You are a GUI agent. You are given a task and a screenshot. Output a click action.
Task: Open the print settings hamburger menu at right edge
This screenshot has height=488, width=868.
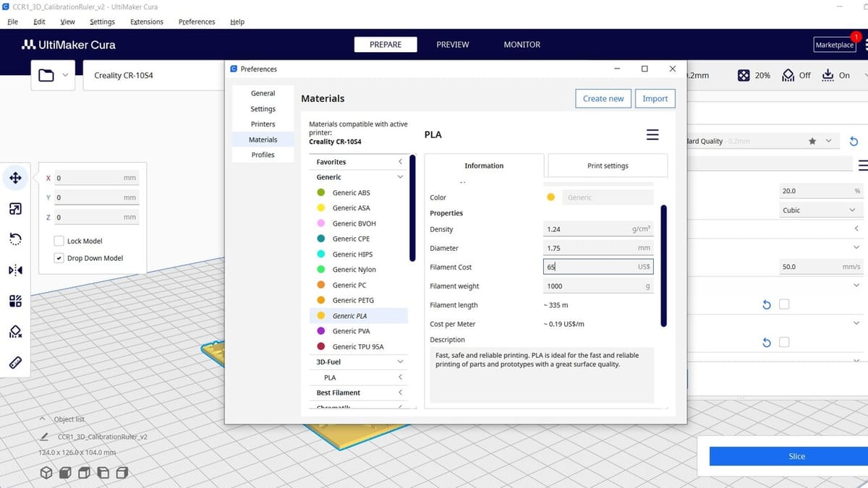coord(863,166)
